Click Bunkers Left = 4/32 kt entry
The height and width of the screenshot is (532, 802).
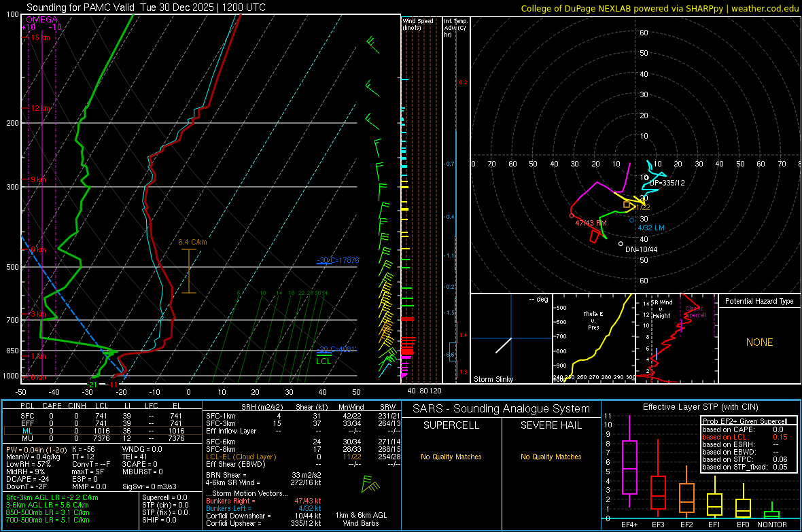click(264, 508)
